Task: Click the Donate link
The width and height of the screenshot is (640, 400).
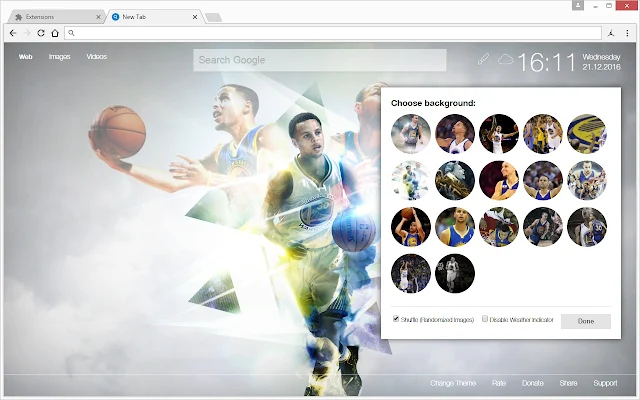Action: 533,383
